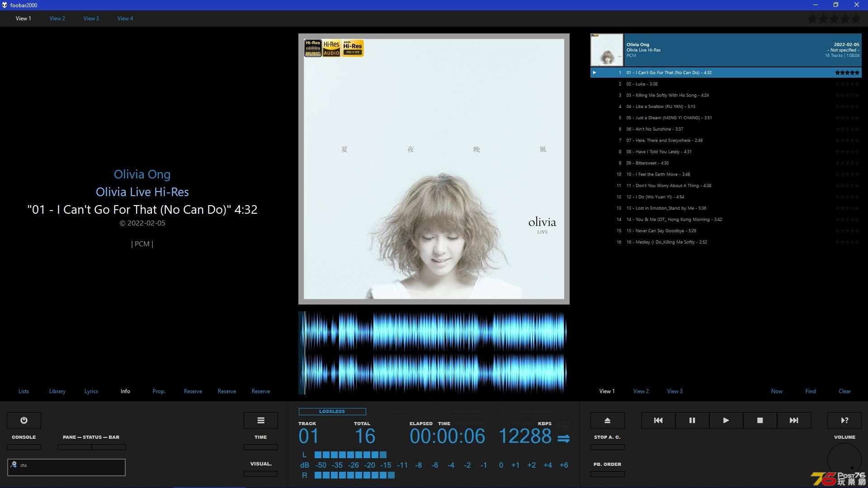Click the 12288 kbps bitrate readout
This screenshot has width=868, height=488.
(525, 436)
